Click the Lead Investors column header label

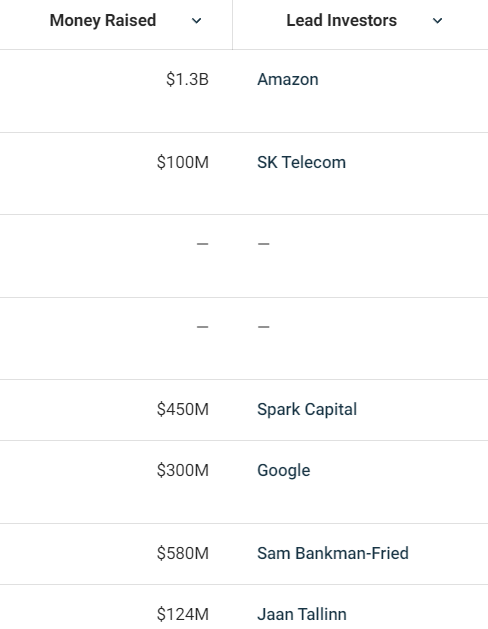tap(342, 20)
